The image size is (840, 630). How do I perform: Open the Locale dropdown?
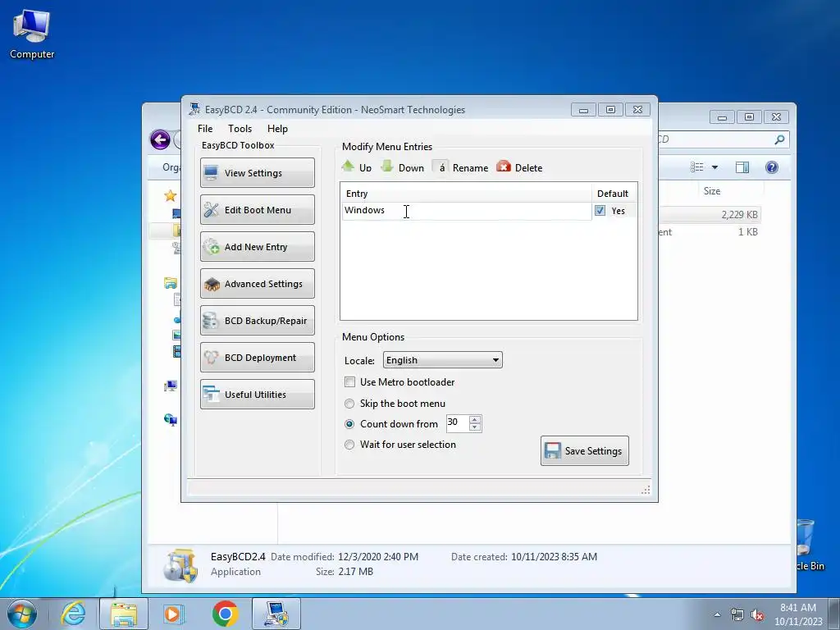pos(442,360)
